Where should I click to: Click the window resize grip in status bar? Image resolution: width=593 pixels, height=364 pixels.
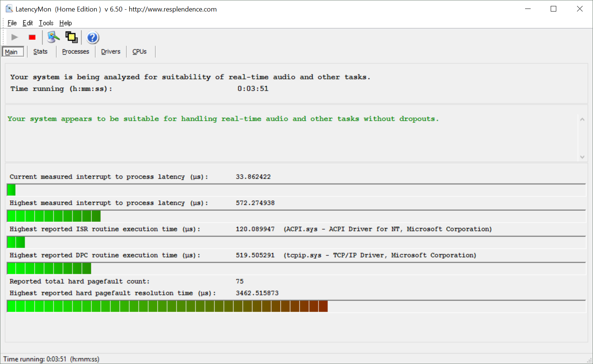click(589, 360)
